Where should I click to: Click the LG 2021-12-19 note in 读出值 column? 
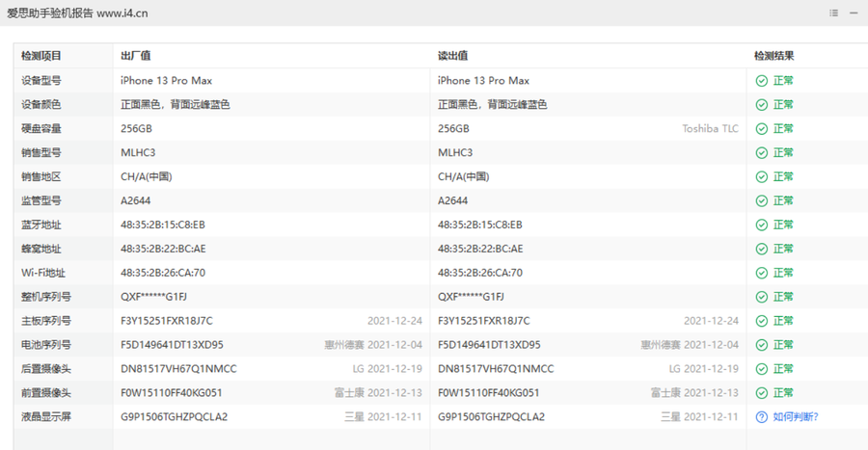(x=704, y=369)
